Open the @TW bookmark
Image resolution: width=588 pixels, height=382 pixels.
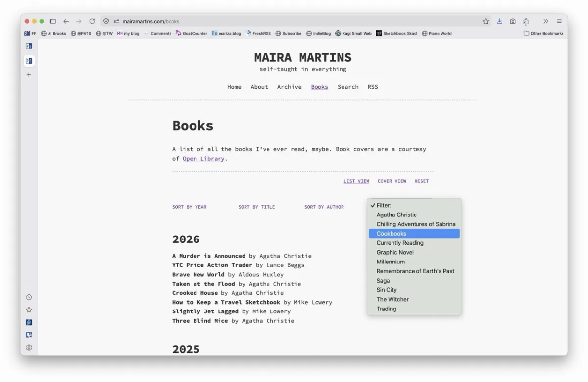104,34
